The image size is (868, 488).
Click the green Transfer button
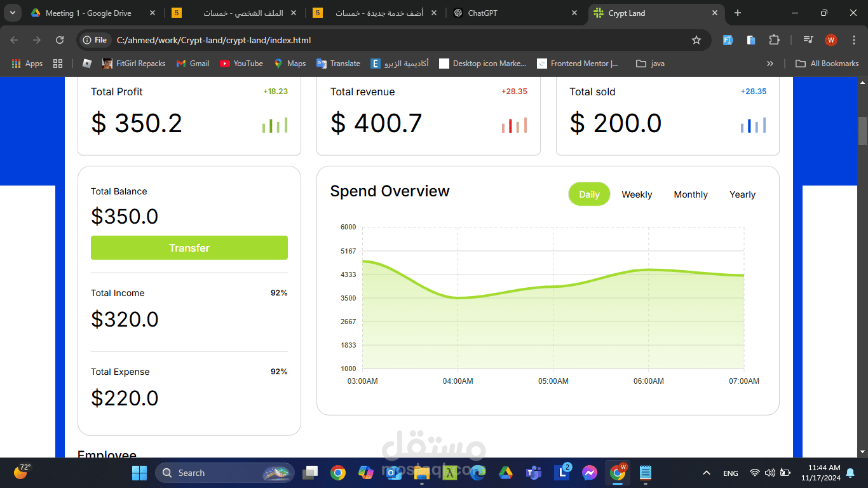(x=189, y=248)
